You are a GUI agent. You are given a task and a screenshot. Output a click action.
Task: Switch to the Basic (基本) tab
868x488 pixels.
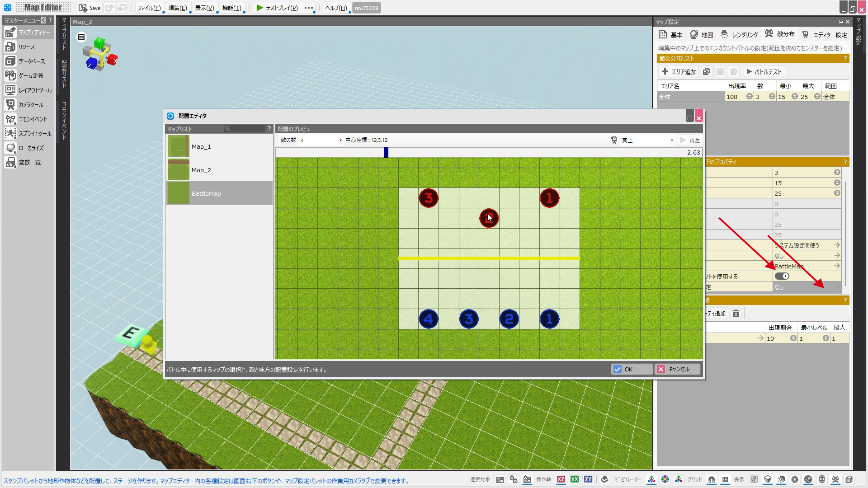pos(671,34)
